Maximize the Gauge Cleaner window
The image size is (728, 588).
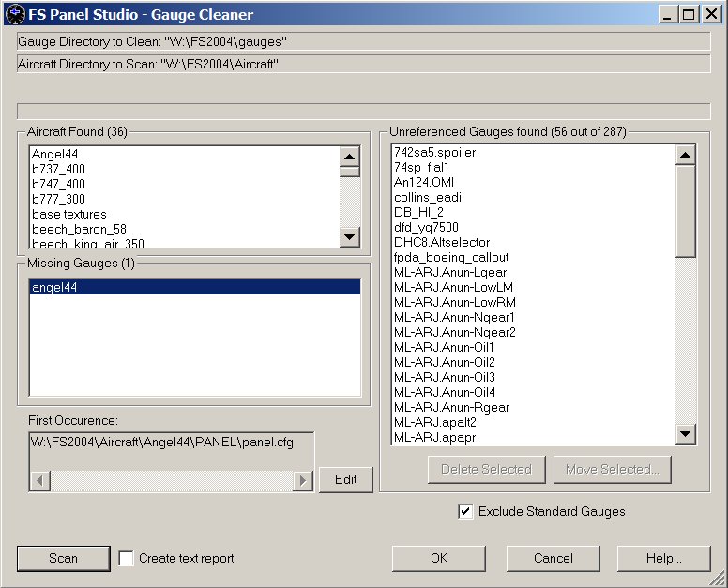tap(689, 14)
